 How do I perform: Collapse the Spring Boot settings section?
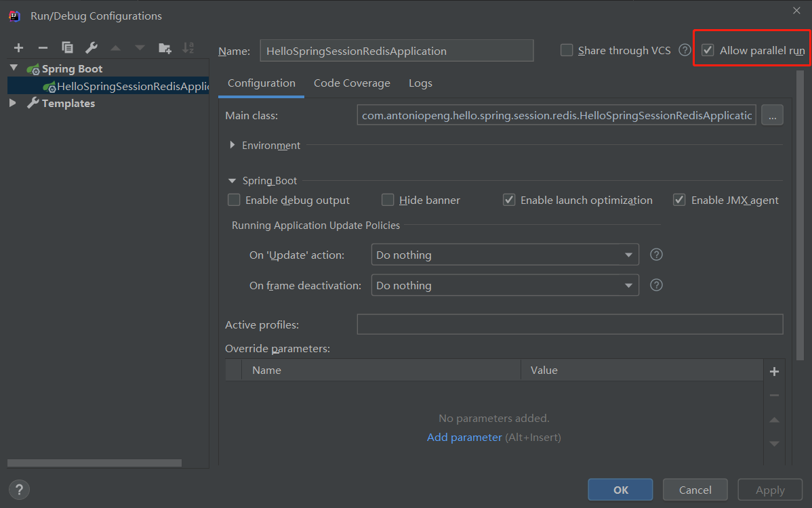click(232, 181)
